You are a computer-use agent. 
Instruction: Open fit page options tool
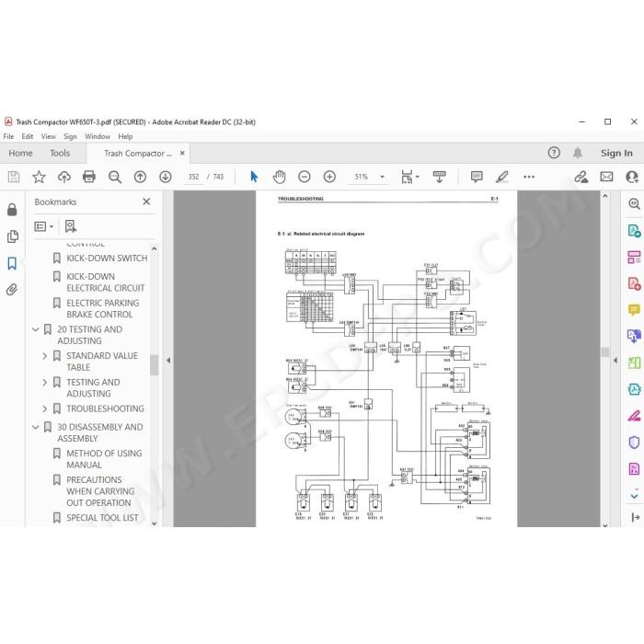point(407,177)
